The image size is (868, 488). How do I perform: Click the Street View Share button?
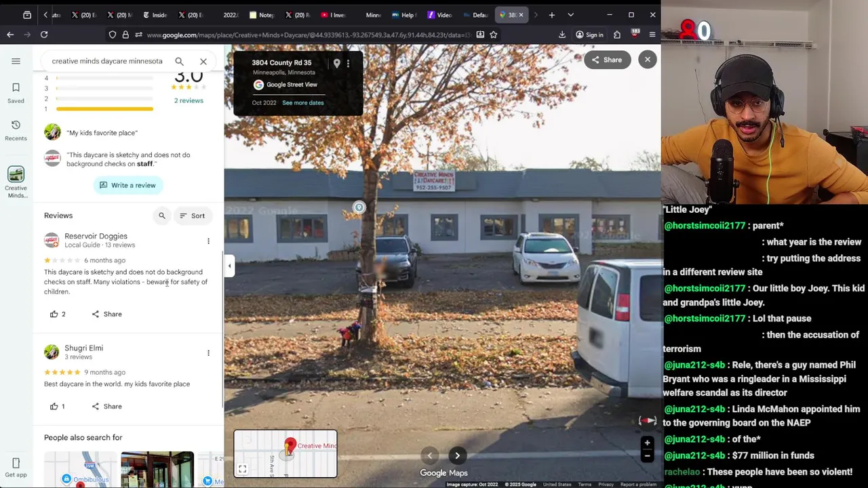click(607, 60)
